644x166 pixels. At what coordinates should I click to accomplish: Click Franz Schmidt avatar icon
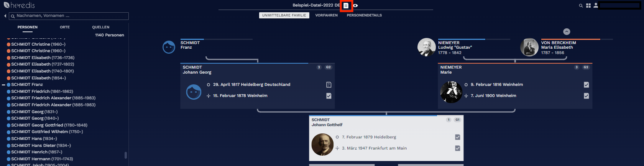169,47
